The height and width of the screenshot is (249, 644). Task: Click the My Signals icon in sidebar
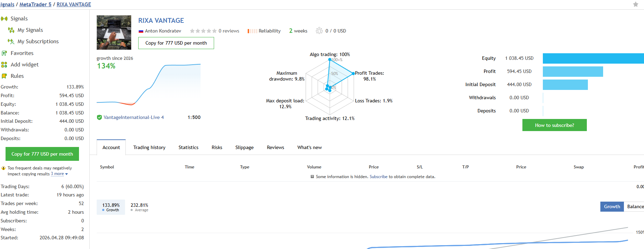point(11,30)
